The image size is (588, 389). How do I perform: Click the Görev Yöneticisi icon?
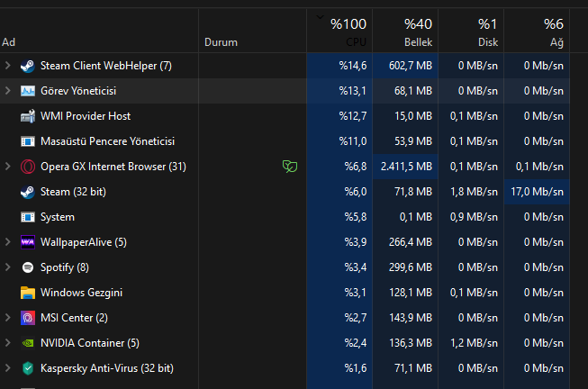28,91
